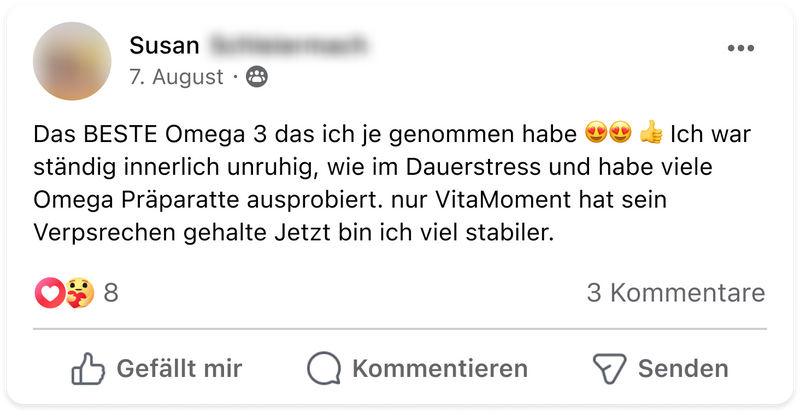Click the second heart-eyes emoji in the post

pyautogui.click(x=620, y=134)
